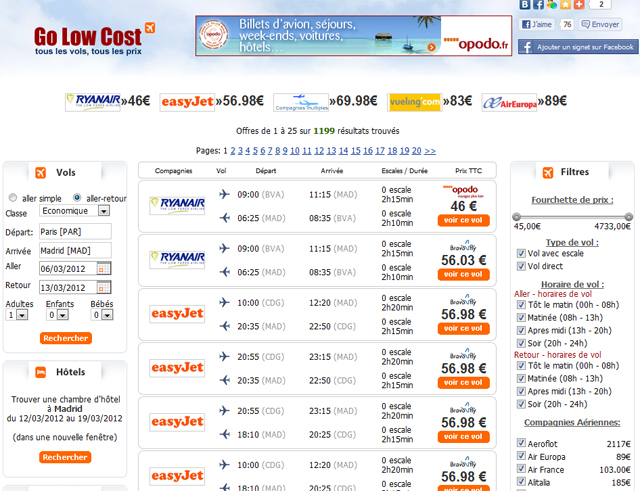640x491 pixels.
Task: Click the Vols panel airplane icon
Action: [40, 173]
